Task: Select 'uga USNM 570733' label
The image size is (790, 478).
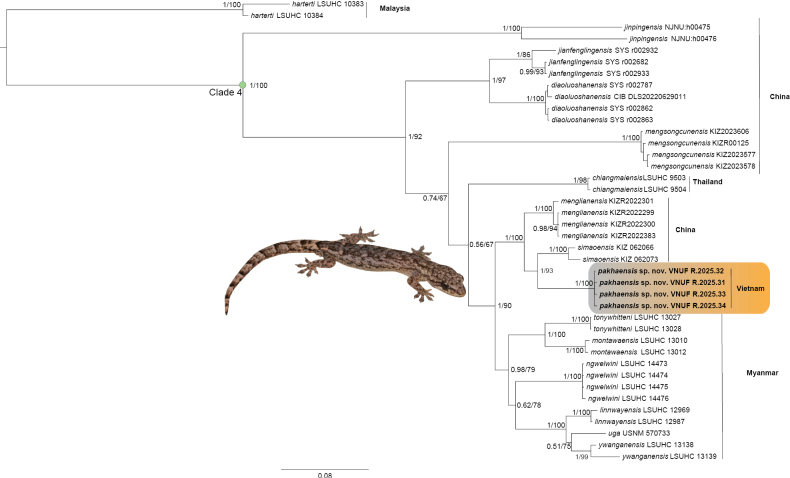Action: click(x=639, y=433)
